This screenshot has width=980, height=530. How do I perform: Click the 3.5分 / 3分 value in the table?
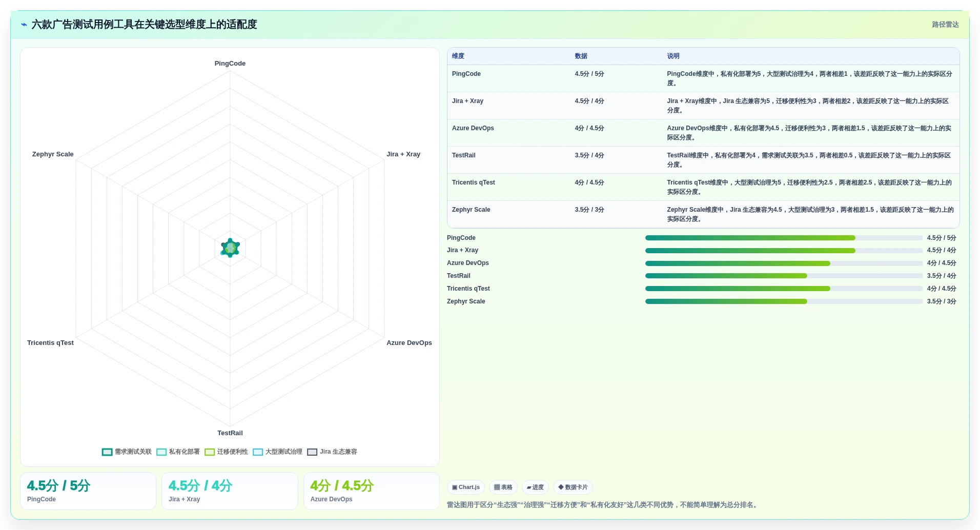[589, 210]
